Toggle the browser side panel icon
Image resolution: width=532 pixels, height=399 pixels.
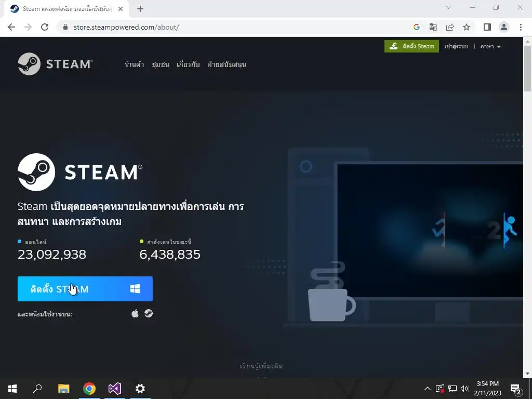[487, 27]
